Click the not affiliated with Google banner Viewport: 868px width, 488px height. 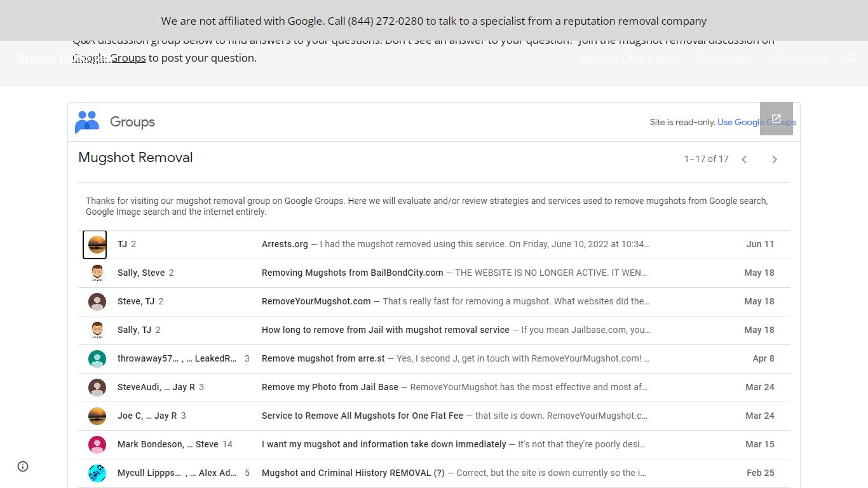pyautogui.click(x=434, y=20)
